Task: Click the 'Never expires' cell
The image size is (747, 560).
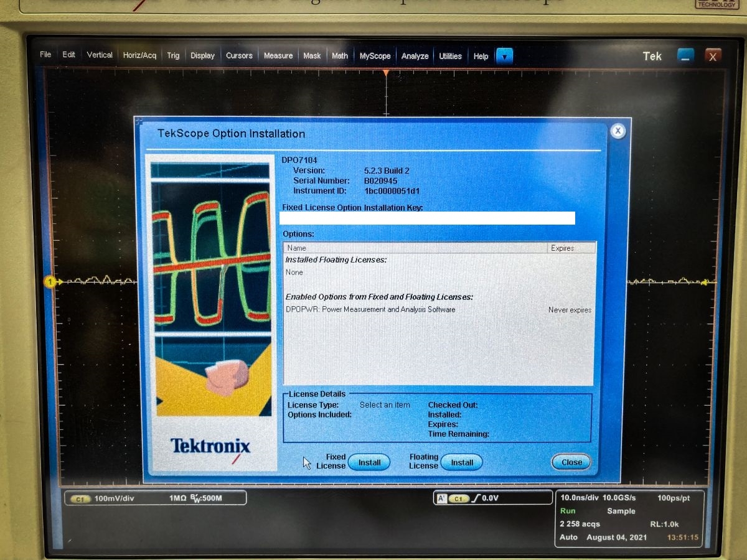Action: 570,309
